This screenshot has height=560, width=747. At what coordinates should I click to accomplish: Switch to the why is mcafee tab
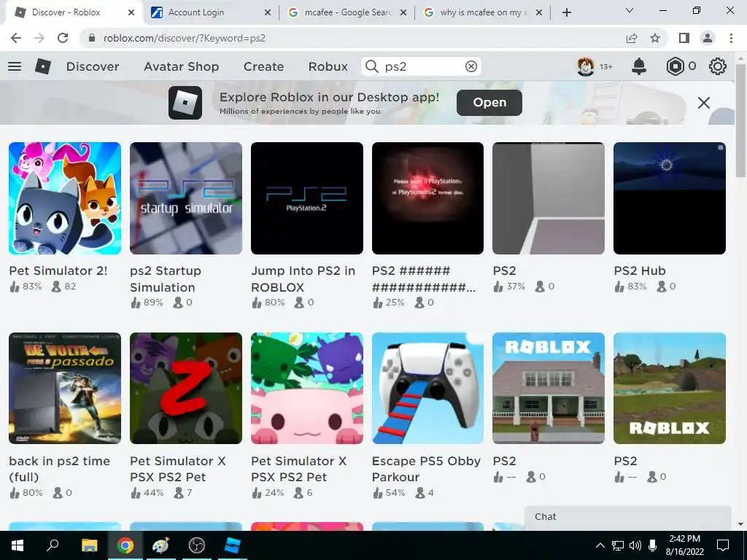[x=483, y=12]
